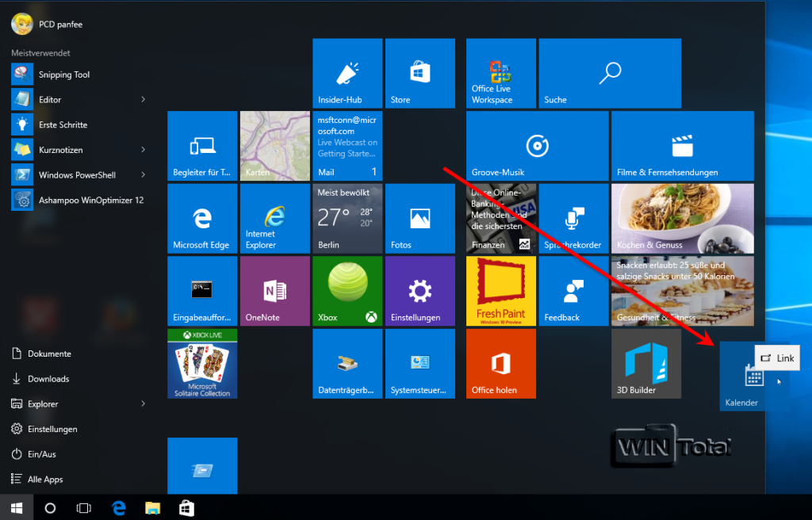Screen dimensions: 812x520
Task: Open the Berlin weather tile
Action: [x=347, y=219]
